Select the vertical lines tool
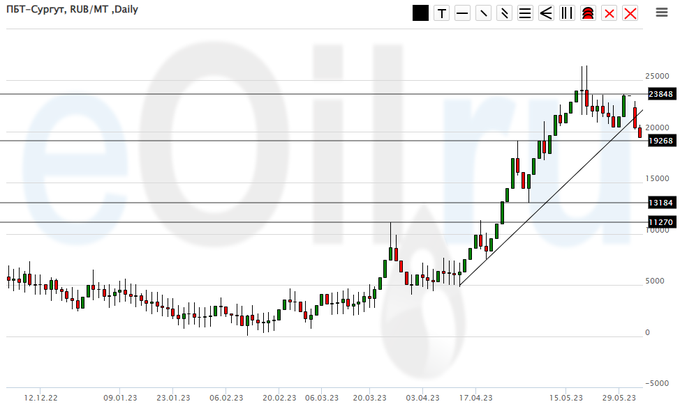This screenshot has width=680, height=411. [567, 13]
